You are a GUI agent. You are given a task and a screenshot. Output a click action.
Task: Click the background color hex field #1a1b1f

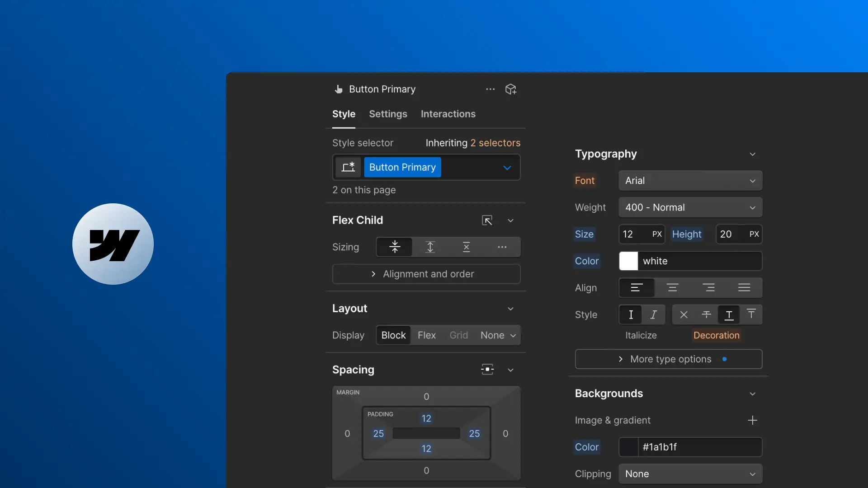[700, 447]
